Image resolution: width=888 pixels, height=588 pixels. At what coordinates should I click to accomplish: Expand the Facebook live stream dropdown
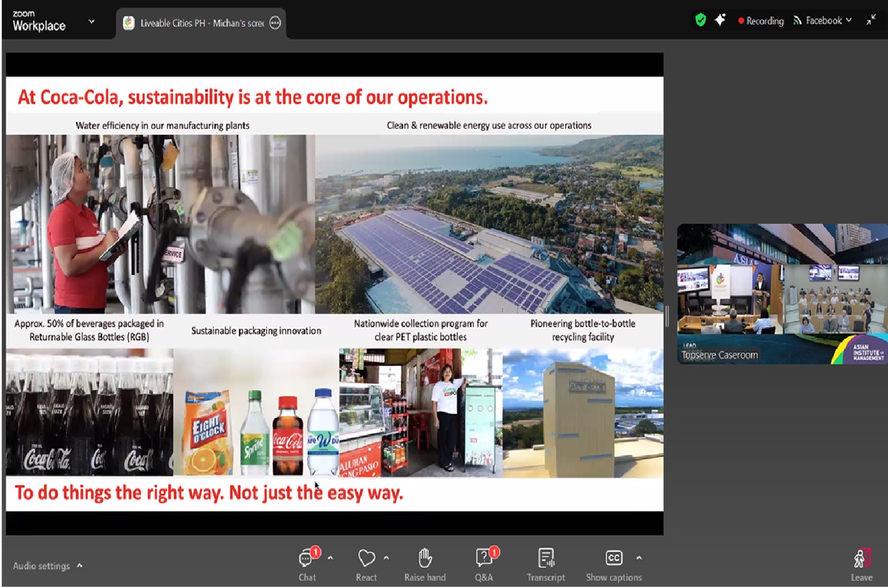click(848, 20)
